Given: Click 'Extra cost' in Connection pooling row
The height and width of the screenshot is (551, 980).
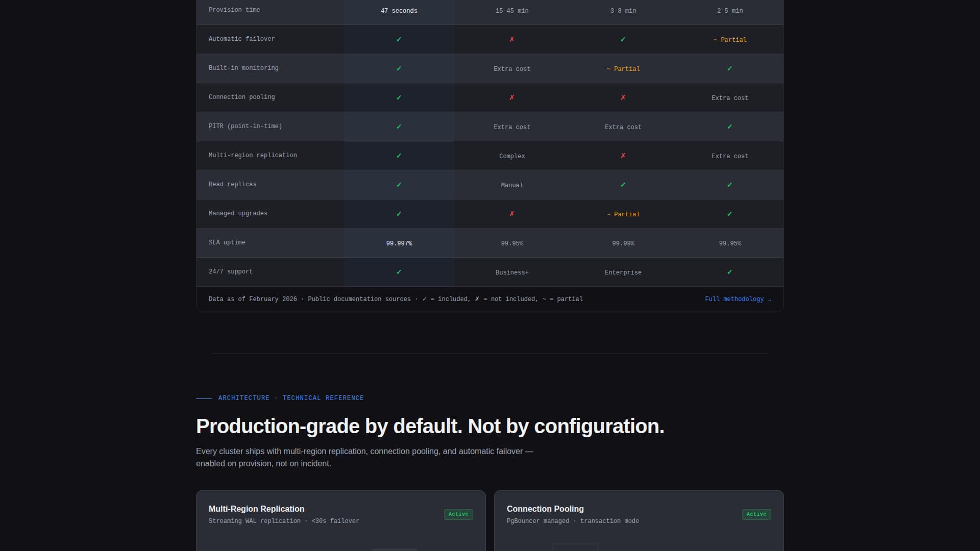Looking at the screenshot, I should [730, 98].
